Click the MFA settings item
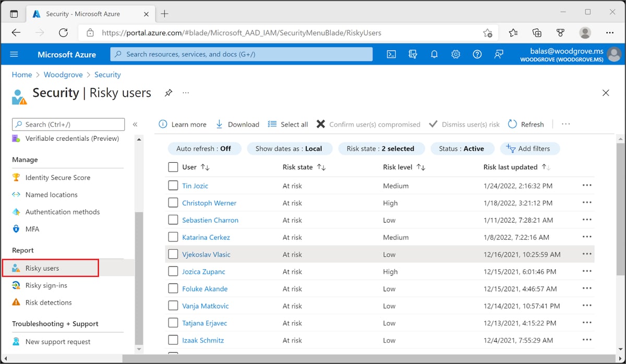This screenshot has width=626, height=364. point(30,229)
